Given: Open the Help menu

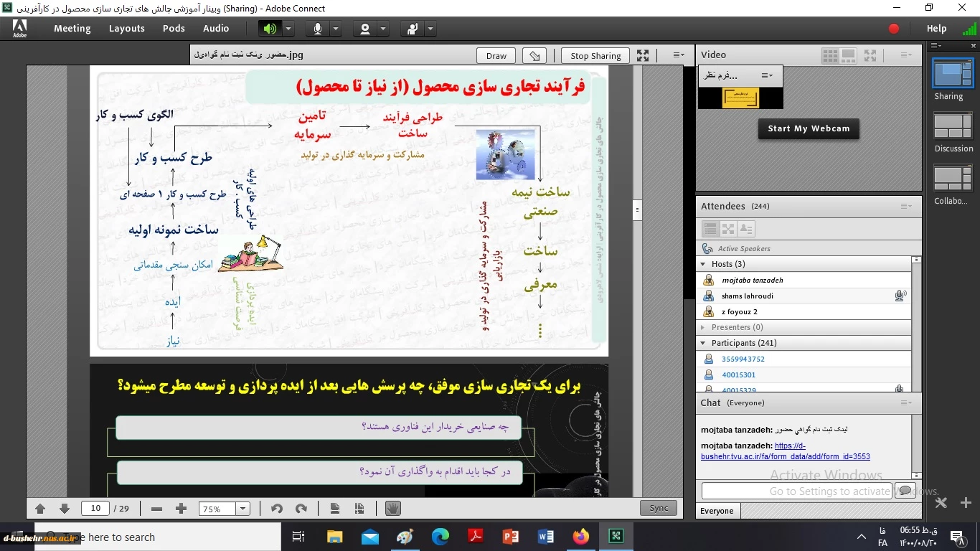Looking at the screenshot, I should [x=936, y=29].
